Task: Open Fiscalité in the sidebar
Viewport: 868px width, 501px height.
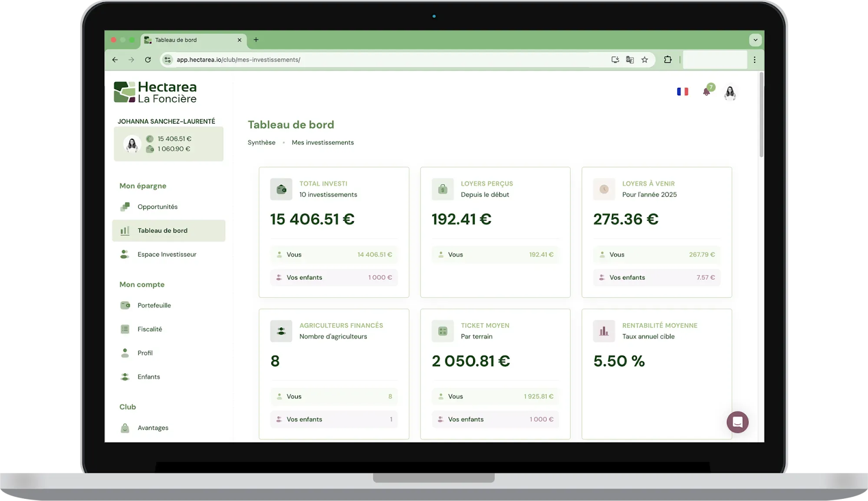Action: pos(169,329)
